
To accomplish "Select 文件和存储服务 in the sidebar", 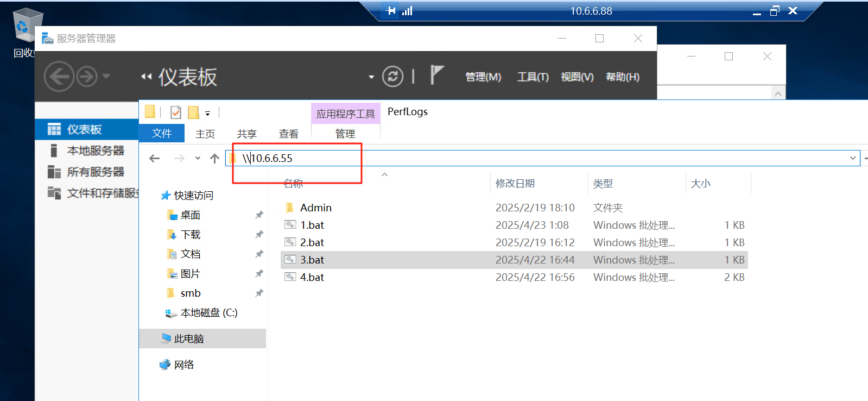I will [x=87, y=193].
